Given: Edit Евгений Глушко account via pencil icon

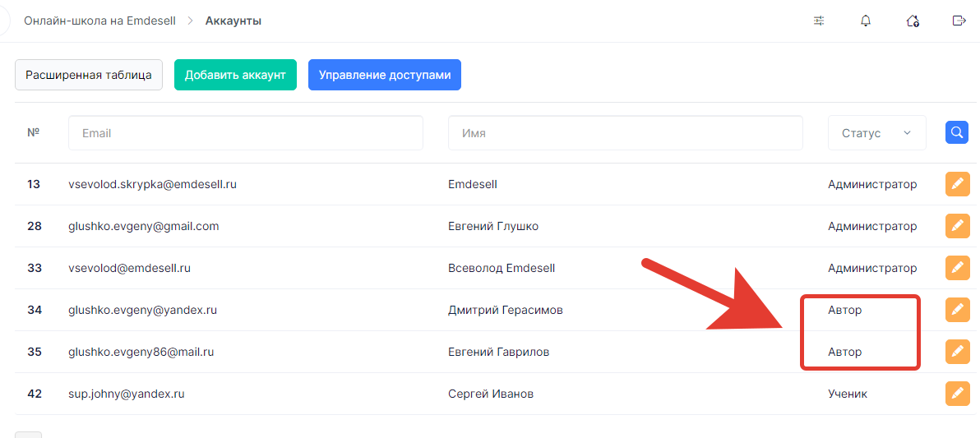Looking at the screenshot, I should (x=956, y=226).
